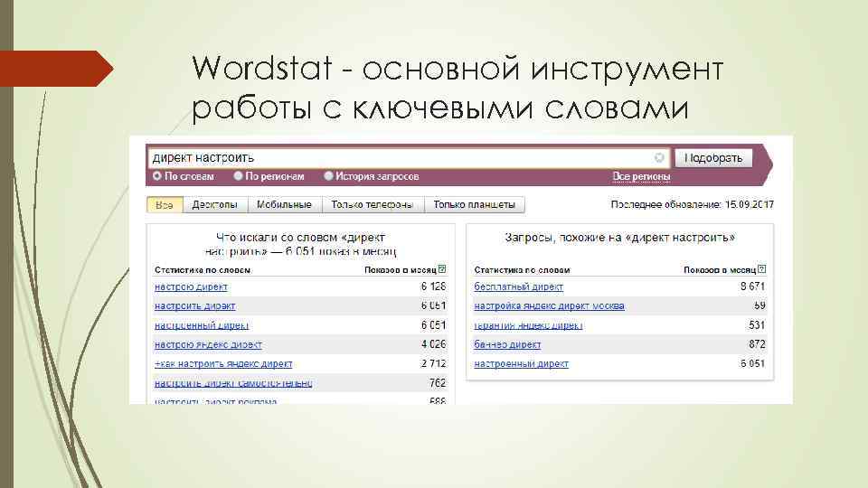Open the гарантия яндекс директ link
Viewport: 868px width, 488px height.
coord(528,325)
